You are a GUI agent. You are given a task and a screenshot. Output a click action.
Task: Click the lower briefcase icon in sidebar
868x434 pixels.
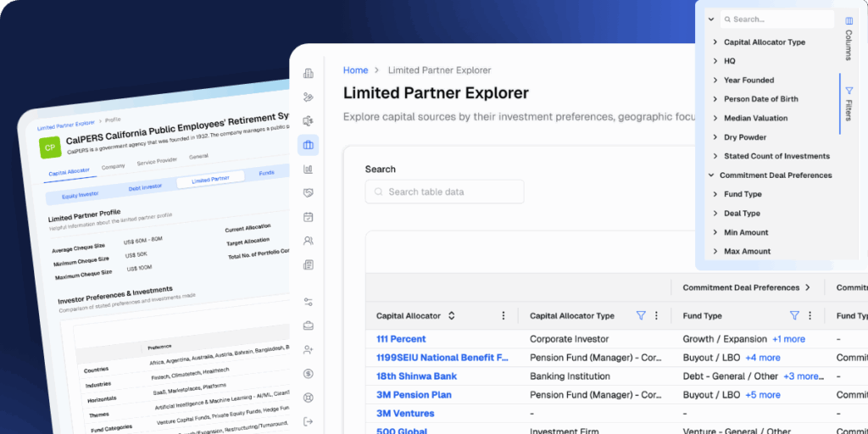click(x=309, y=325)
